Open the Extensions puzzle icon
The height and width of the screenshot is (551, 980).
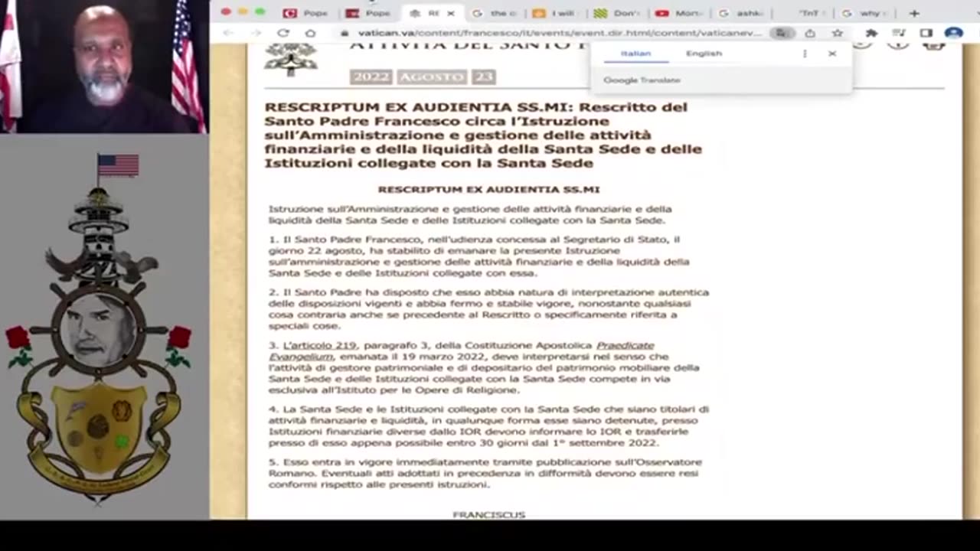(871, 33)
